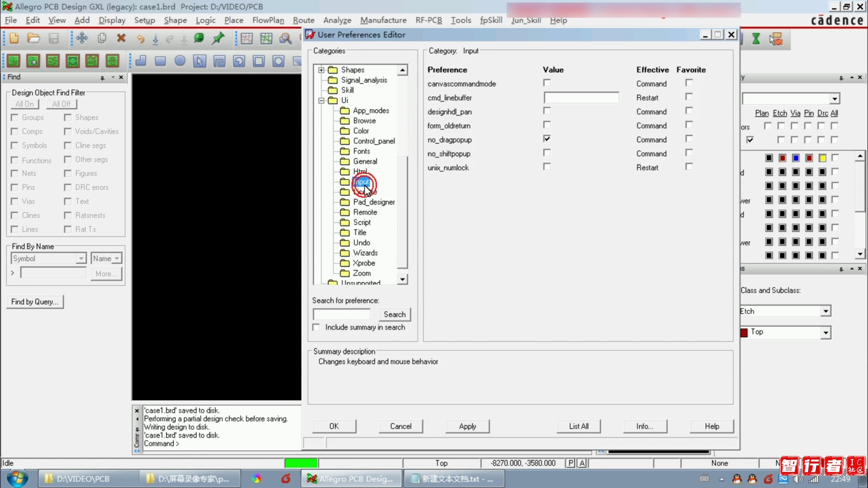Expand the Shapes category tree node
This screenshot has width=868, height=488.
[321, 70]
